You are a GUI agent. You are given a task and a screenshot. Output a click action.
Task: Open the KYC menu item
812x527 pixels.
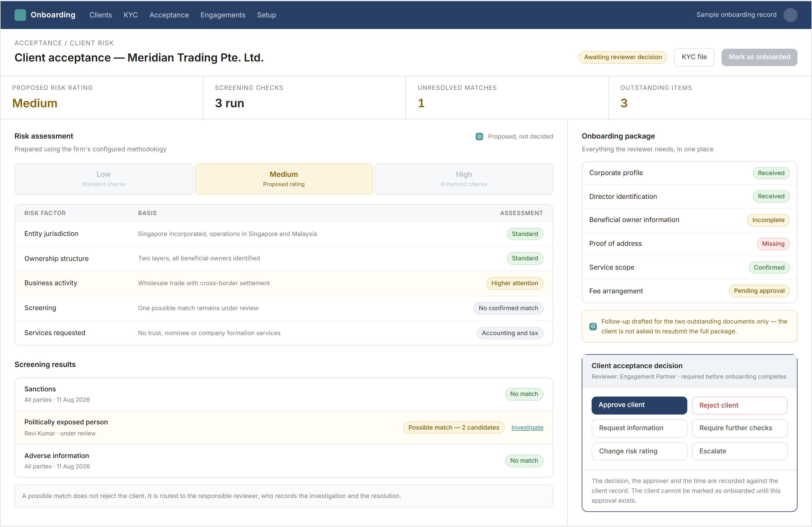[x=131, y=15]
